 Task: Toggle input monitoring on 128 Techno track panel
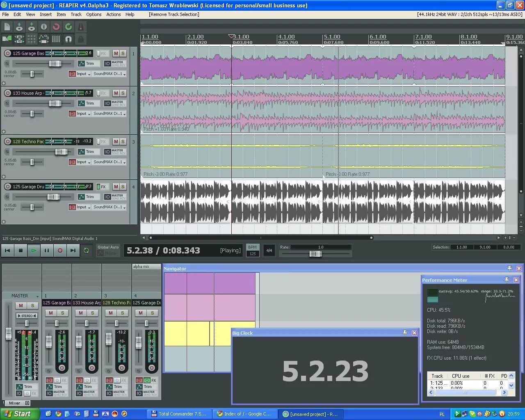click(x=72, y=162)
